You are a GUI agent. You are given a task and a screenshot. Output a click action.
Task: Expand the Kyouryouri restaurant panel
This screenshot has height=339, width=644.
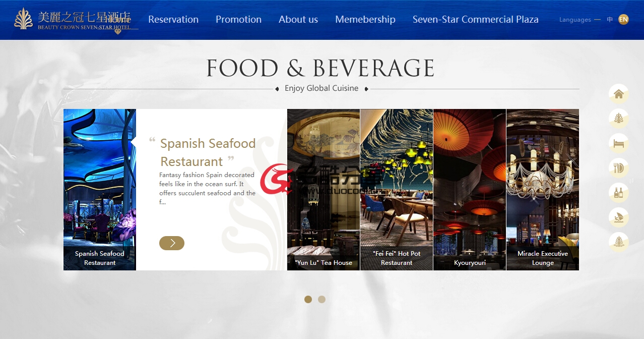pyautogui.click(x=470, y=190)
